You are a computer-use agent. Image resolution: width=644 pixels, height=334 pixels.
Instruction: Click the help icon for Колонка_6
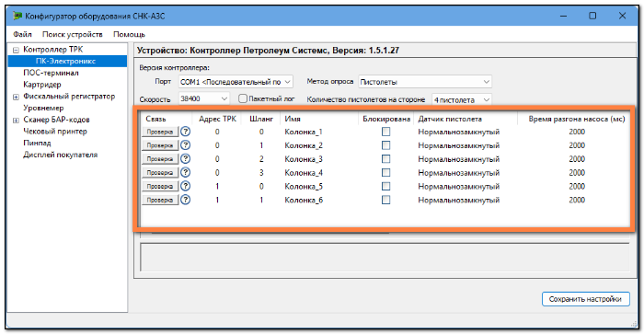click(186, 200)
